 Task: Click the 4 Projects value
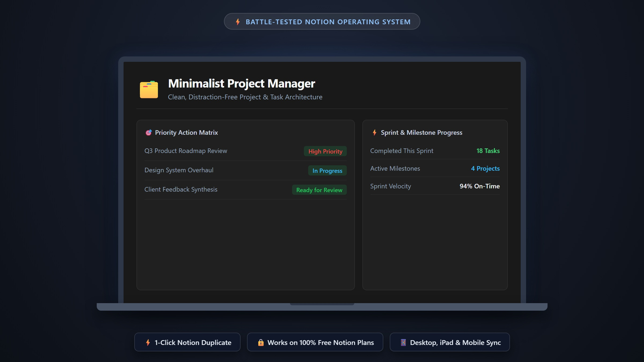pyautogui.click(x=485, y=168)
